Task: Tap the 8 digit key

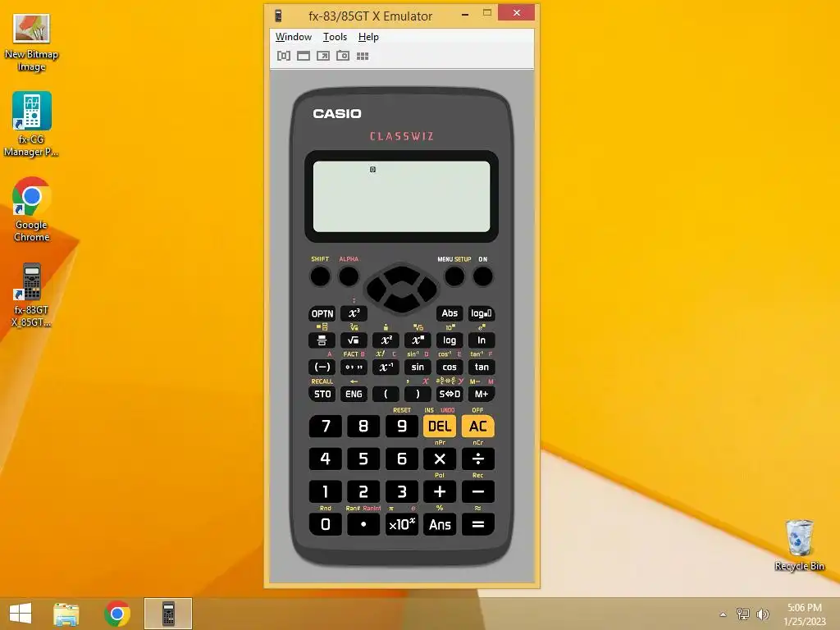Action: [x=363, y=427]
